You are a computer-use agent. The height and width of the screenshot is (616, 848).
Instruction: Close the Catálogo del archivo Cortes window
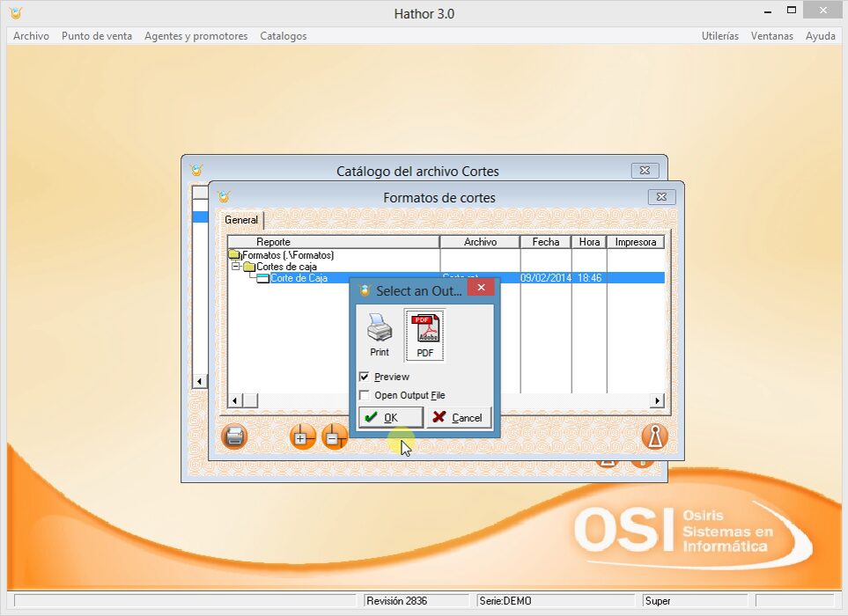point(645,170)
